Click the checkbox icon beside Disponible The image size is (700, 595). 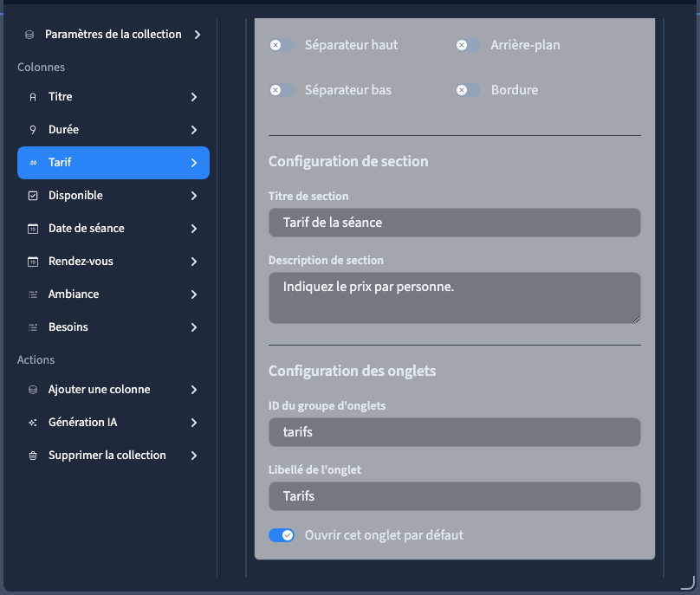[33, 196]
